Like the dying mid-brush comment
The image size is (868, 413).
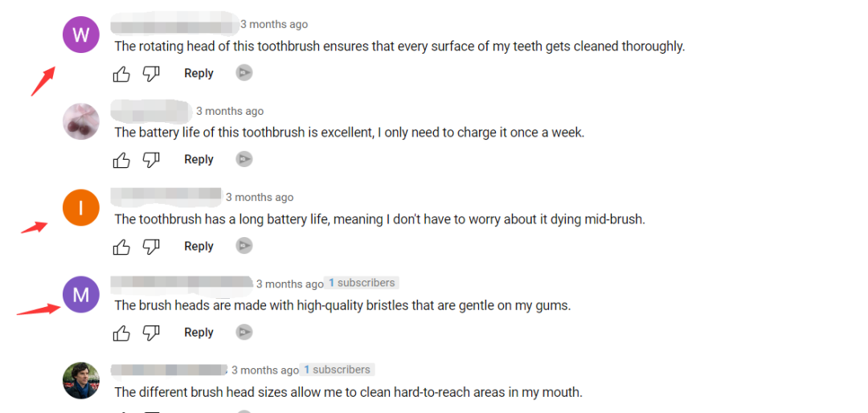pos(121,247)
